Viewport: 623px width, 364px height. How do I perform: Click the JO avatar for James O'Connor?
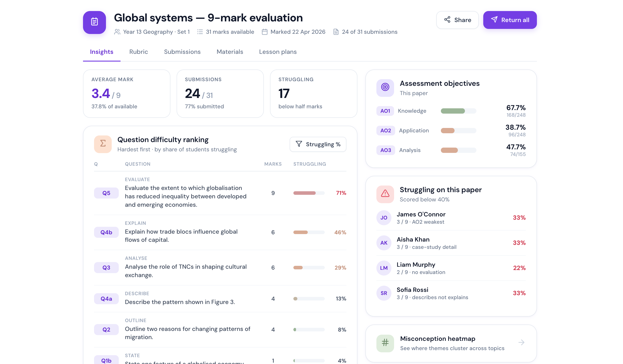384,218
